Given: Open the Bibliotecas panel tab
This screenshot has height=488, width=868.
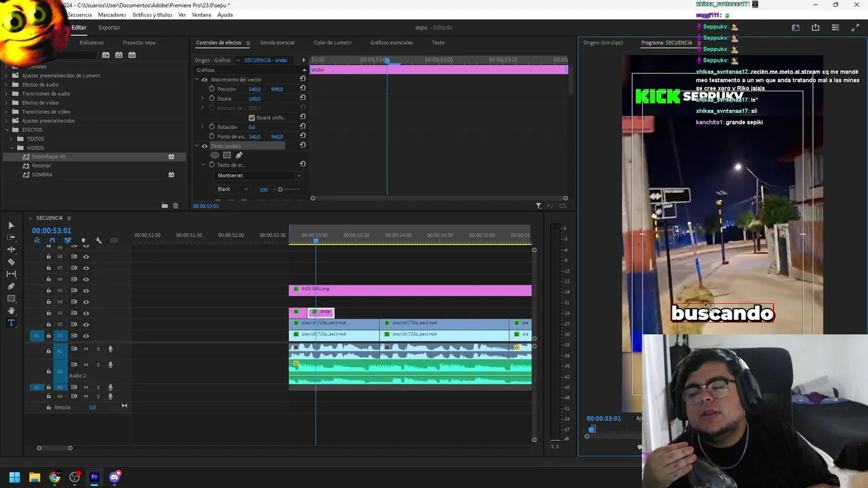Looking at the screenshot, I should click(x=92, y=43).
